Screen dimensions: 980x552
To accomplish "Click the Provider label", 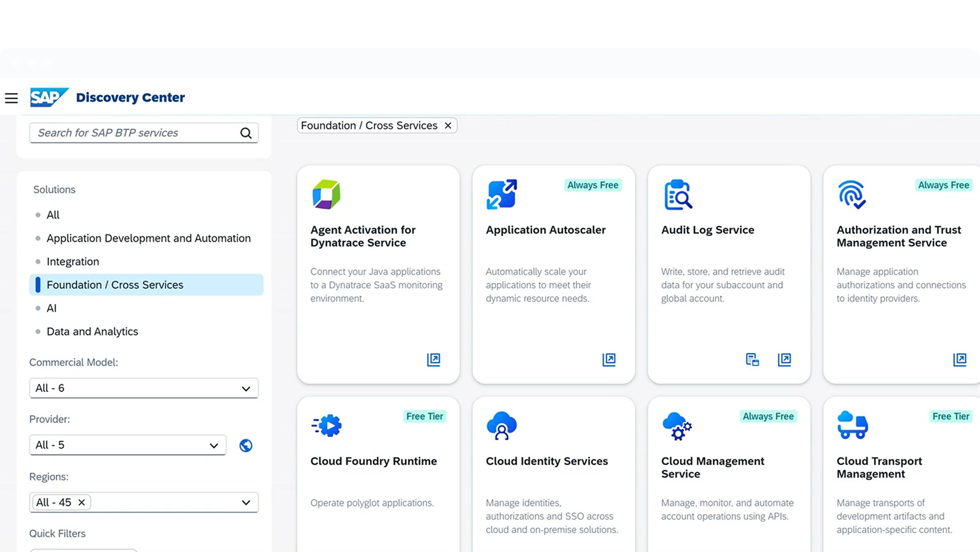I will tap(50, 419).
